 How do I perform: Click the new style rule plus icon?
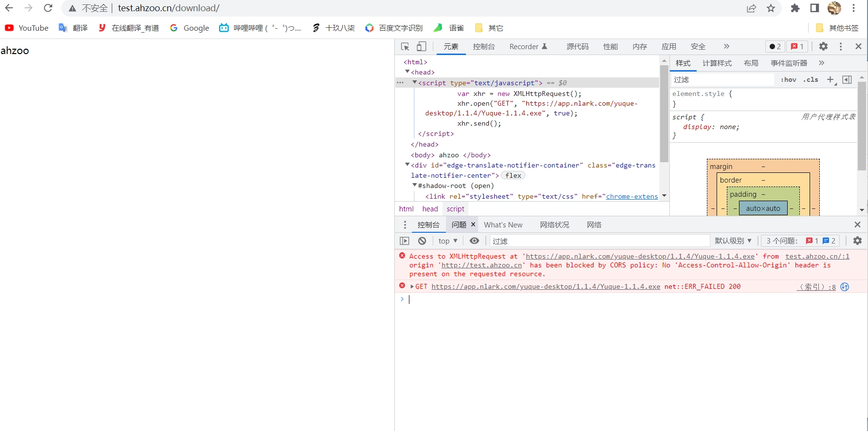coord(831,80)
